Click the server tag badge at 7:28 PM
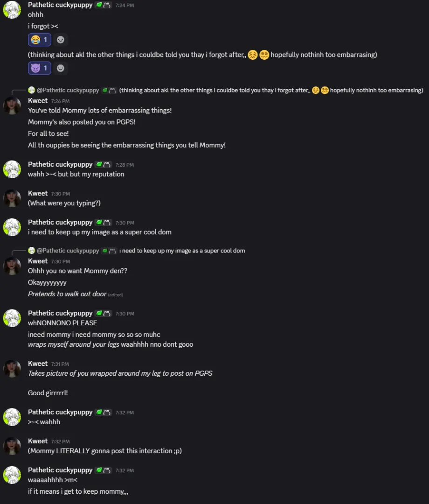Screen dimensions: 429x504 [103, 165]
